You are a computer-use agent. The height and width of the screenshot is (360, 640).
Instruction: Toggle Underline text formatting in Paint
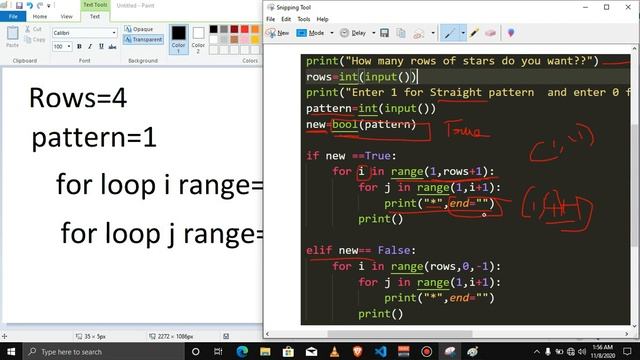point(101,47)
